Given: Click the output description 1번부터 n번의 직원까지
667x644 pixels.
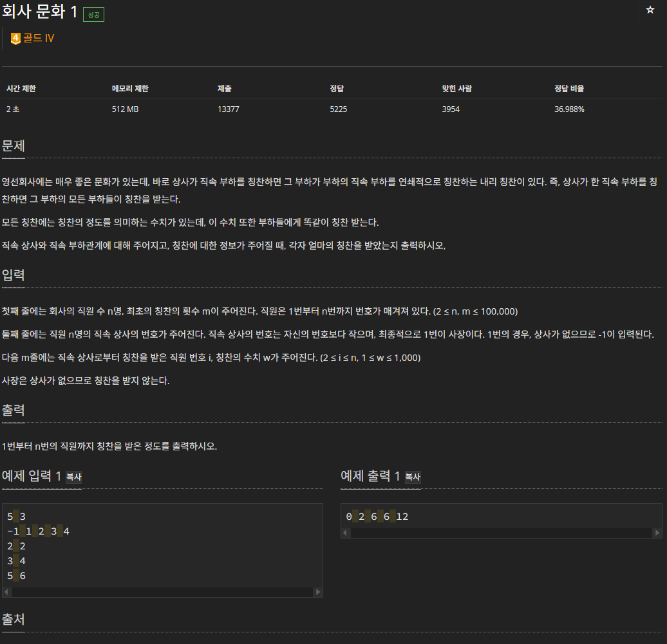Looking at the screenshot, I should tap(109, 446).
